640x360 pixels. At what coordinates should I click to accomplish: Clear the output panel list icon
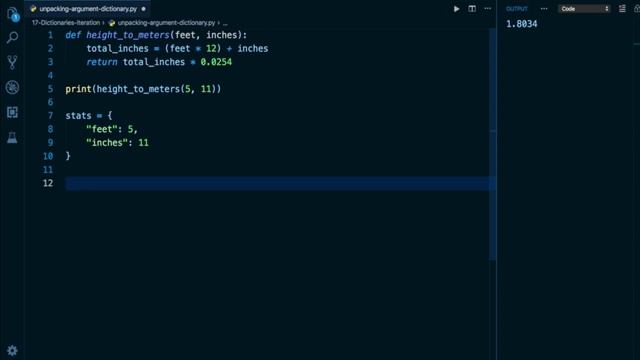click(x=622, y=9)
